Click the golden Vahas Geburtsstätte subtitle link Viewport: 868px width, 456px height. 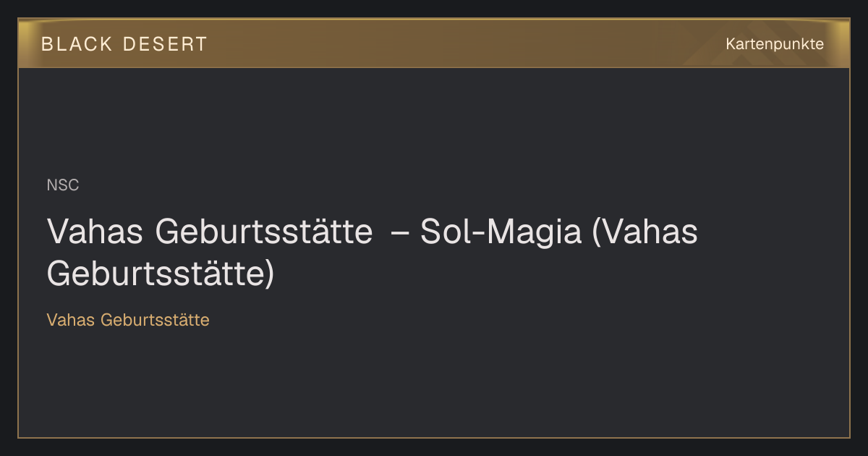point(128,320)
